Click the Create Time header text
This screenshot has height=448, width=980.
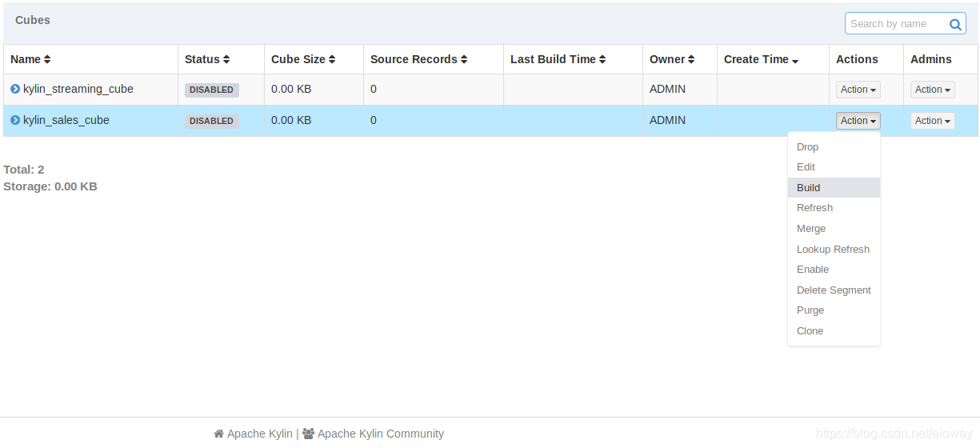click(x=756, y=59)
